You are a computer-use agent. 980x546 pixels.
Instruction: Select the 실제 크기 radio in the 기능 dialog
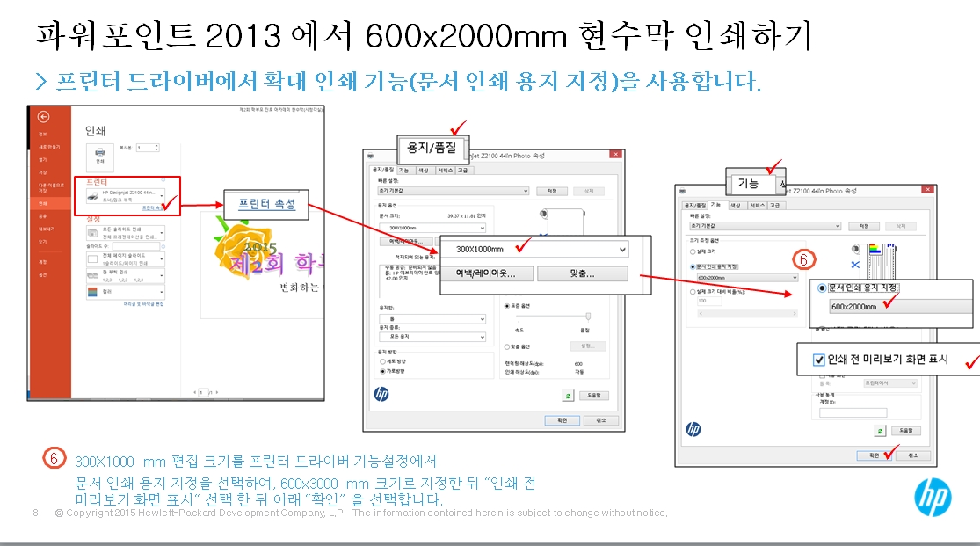[693, 251]
